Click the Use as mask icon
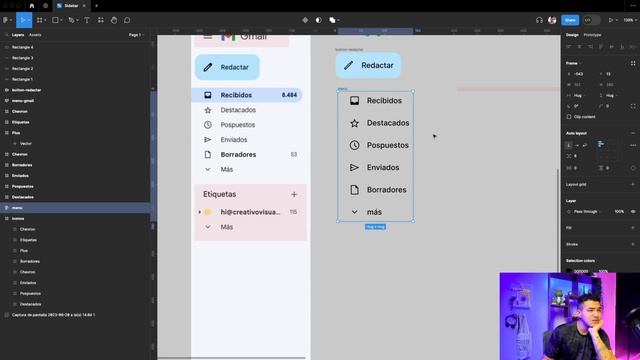 pyautogui.click(x=318, y=20)
